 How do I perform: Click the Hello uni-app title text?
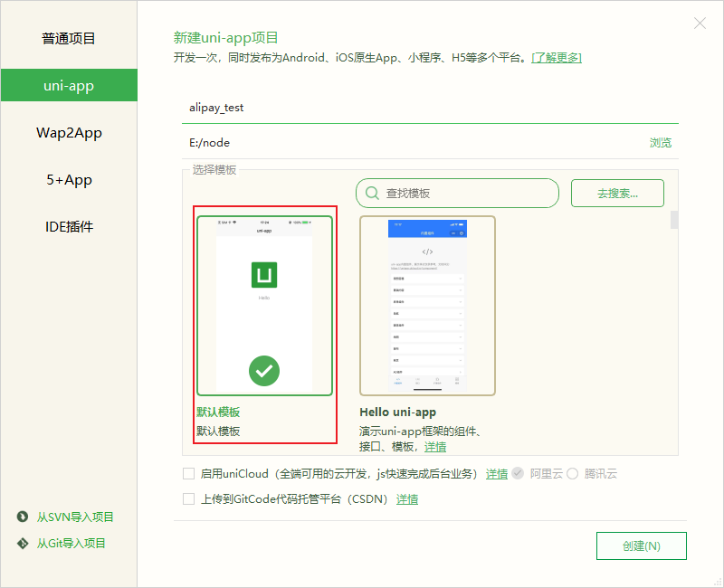[397, 413]
